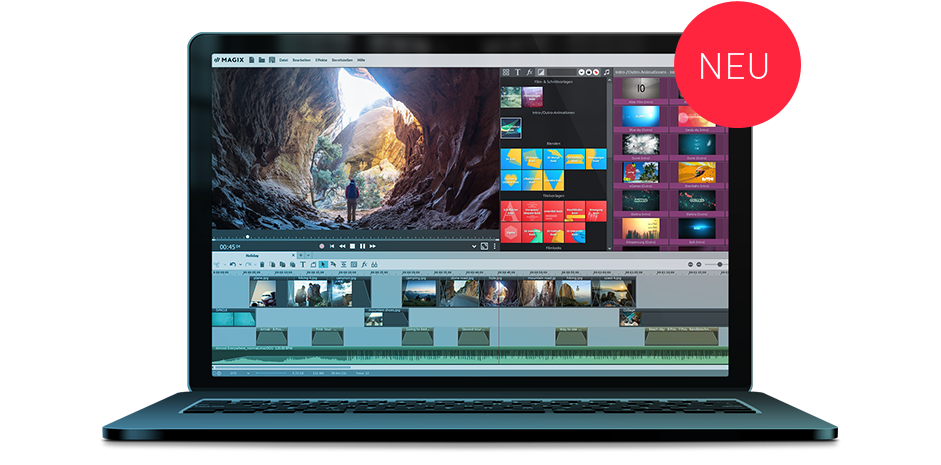Toggle fullscreen preview monitor icon

click(484, 246)
